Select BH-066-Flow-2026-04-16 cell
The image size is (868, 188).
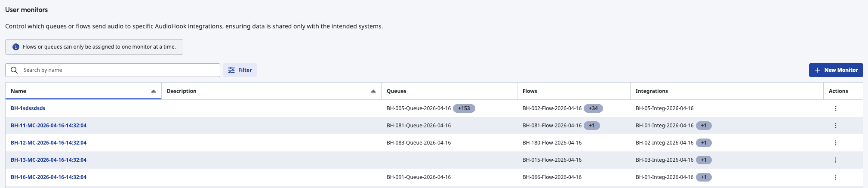click(x=552, y=177)
